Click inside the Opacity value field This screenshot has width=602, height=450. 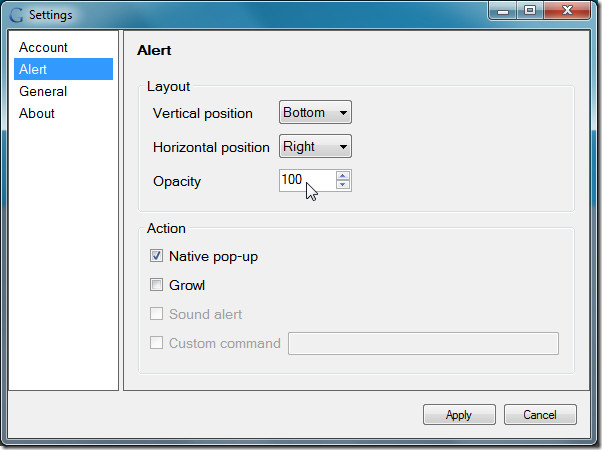[x=308, y=180]
